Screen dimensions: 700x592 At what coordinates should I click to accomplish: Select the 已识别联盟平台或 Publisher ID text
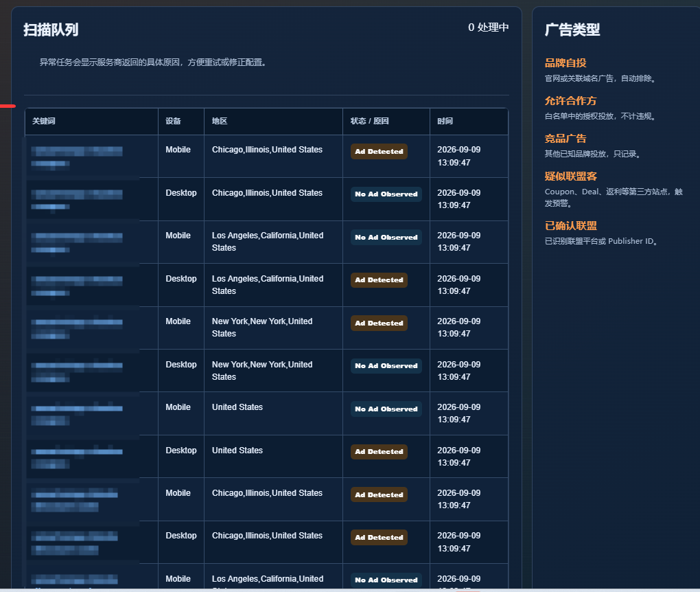click(x=602, y=241)
